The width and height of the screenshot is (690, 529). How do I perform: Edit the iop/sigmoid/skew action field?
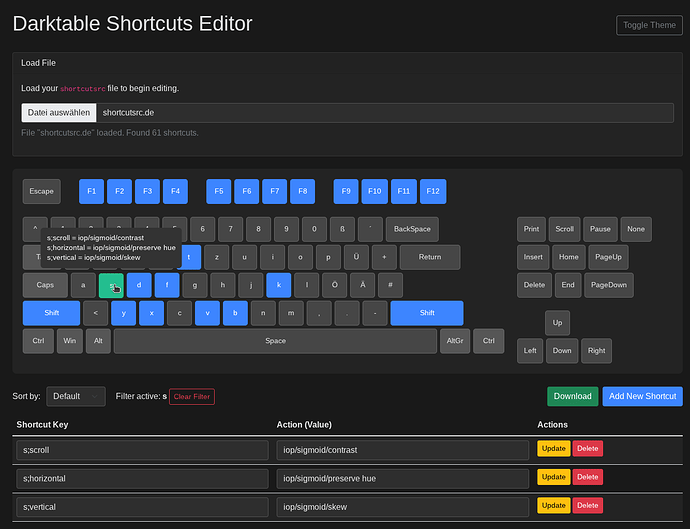point(403,507)
